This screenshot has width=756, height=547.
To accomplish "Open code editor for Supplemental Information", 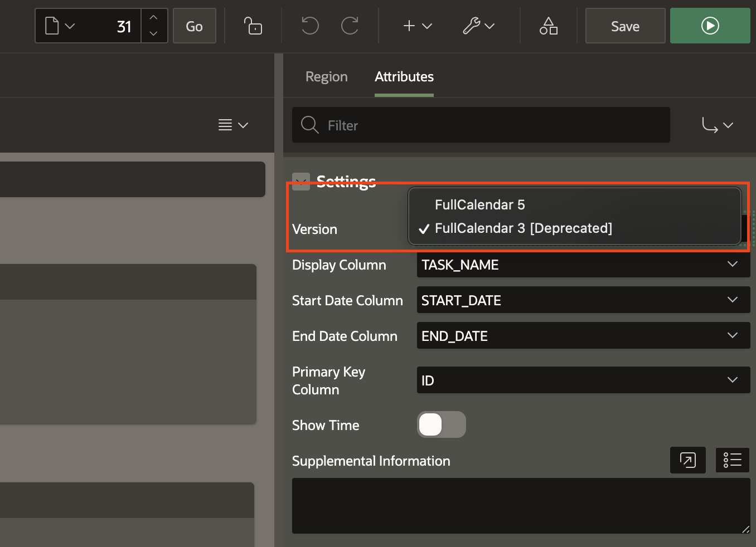I will (687, 460).
